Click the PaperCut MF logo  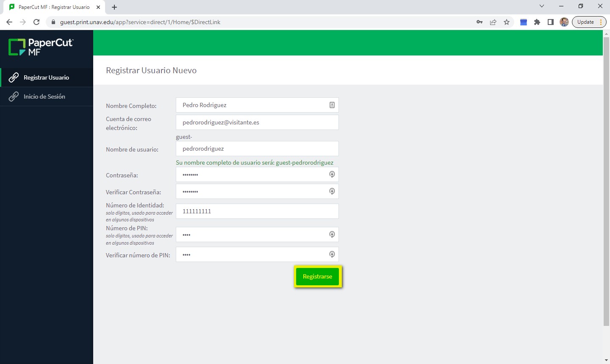41,47
